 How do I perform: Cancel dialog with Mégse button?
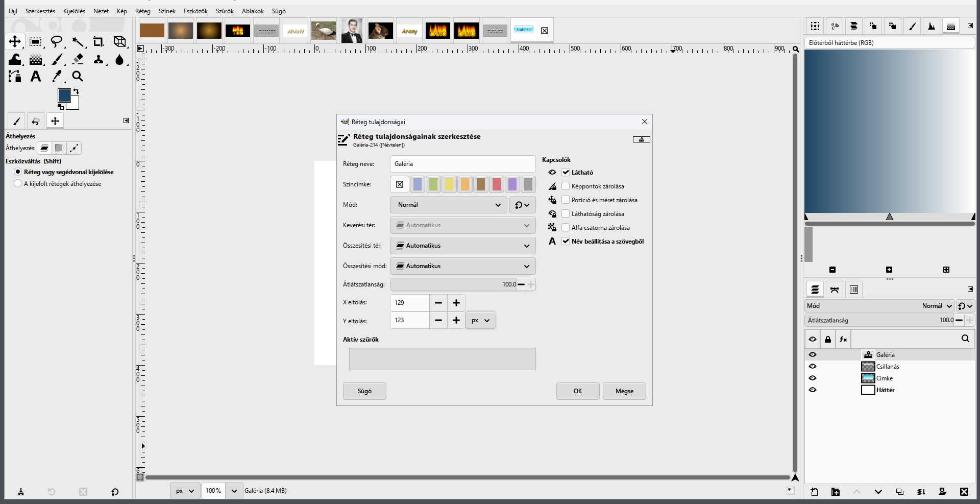tap(624, 391)
